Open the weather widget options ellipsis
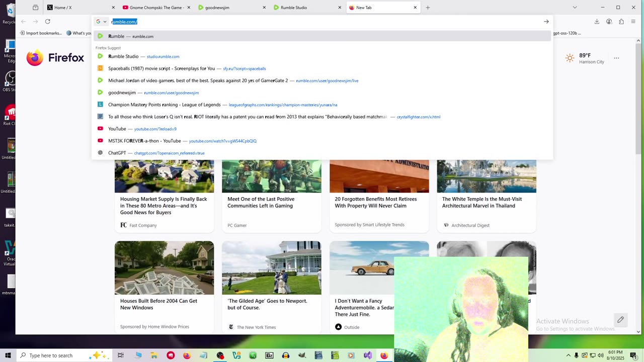 (x=616, y=58)
